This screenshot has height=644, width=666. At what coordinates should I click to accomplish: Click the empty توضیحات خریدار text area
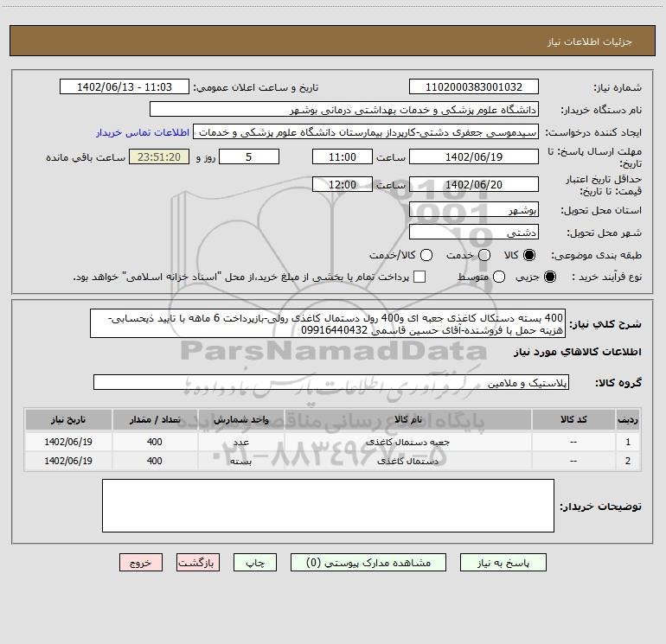(x=328, y=505)
